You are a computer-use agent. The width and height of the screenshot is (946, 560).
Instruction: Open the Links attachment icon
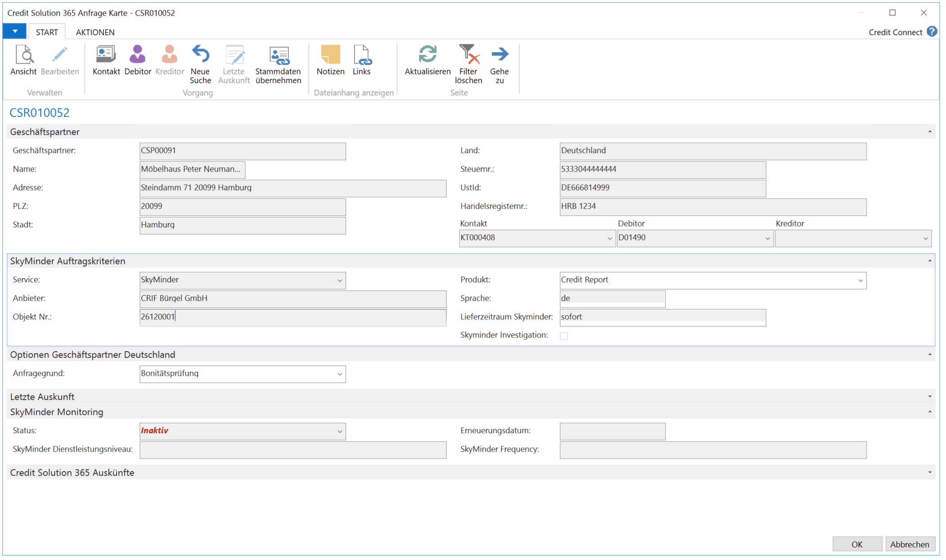[x=362, y=55]
